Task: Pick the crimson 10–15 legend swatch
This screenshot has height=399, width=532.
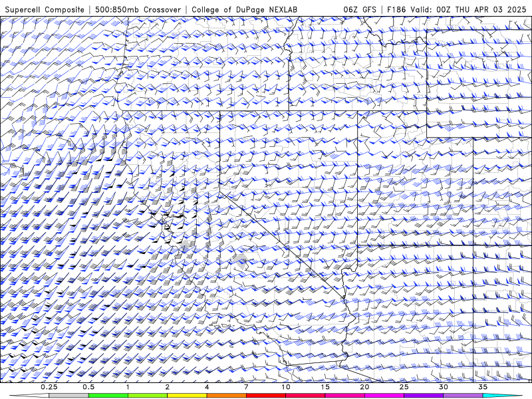Action: coord(305,396)
